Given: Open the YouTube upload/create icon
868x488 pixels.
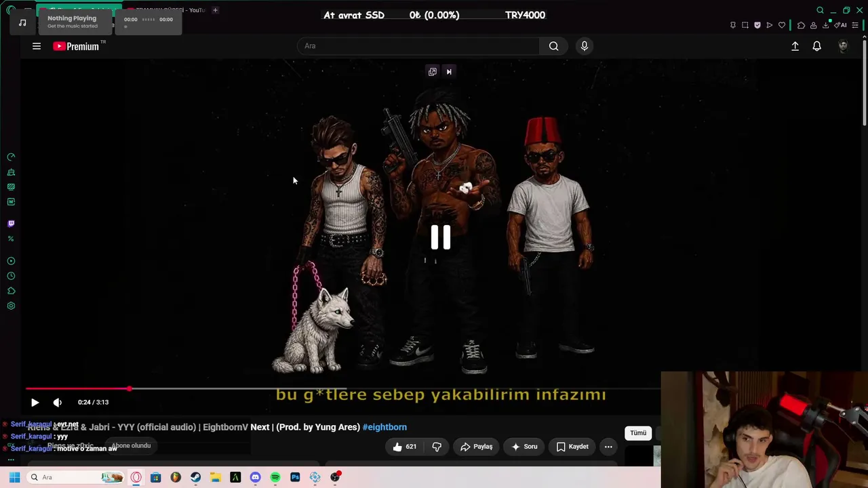Looking at the screenshot, I should tap(795, 46).
